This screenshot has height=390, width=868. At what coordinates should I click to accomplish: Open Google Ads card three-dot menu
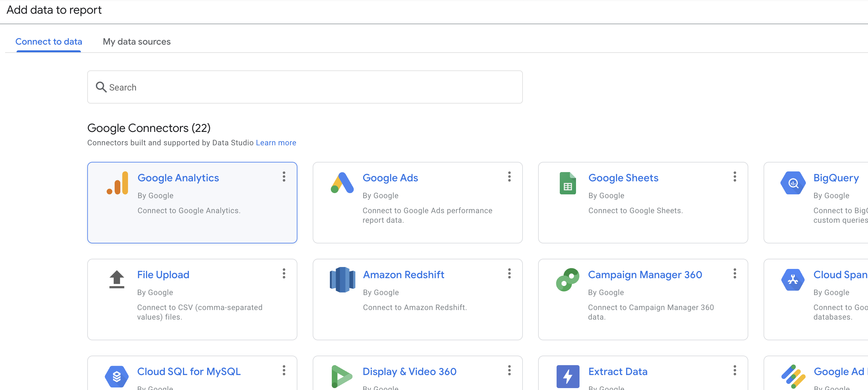point(509,177)
